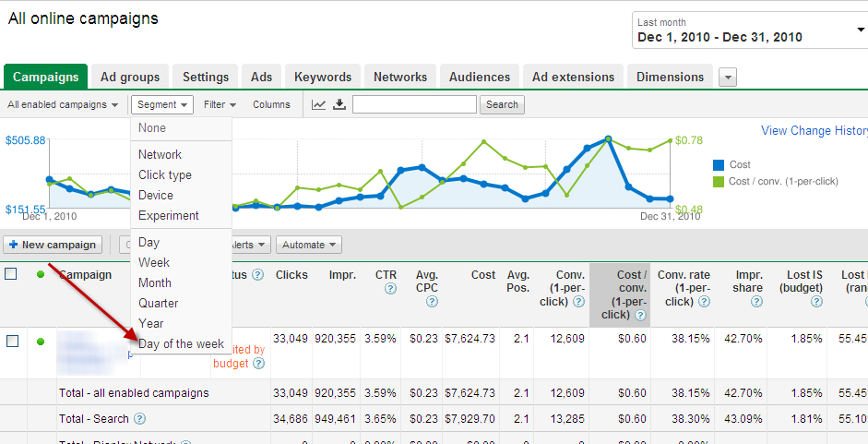Image resolution: width=868 pixels, height=444 pixels.
Task: Open Columns customization
Action: click(x=271, y=104)
